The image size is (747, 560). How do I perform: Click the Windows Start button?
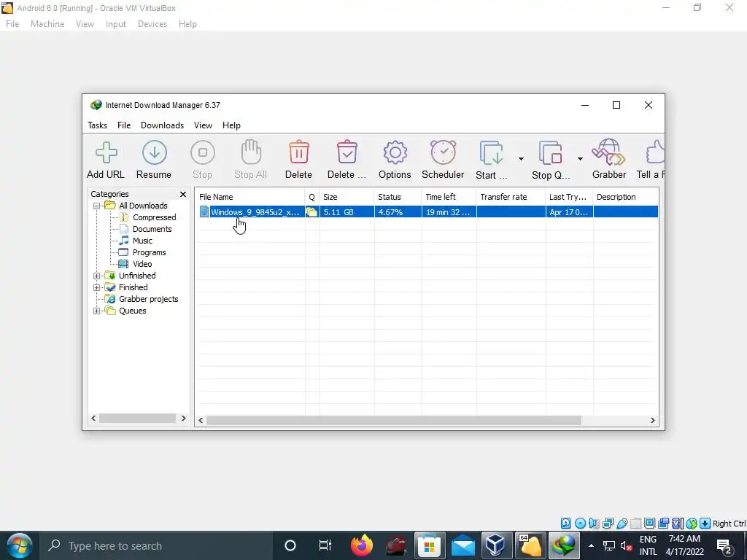(18, 545)
